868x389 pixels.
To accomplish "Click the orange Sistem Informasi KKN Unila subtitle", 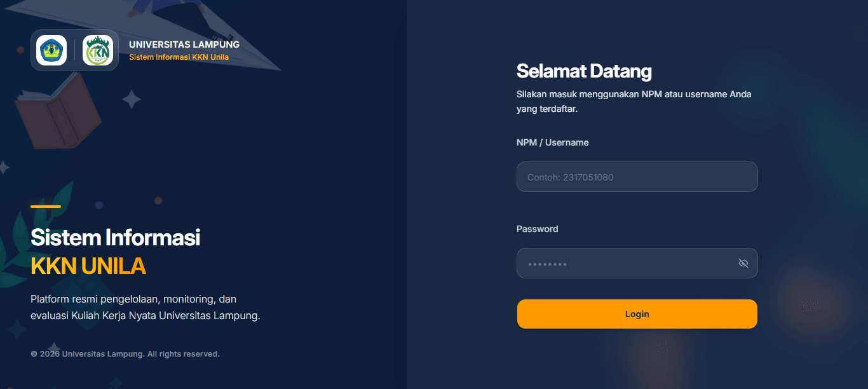I will pos(179,57).
